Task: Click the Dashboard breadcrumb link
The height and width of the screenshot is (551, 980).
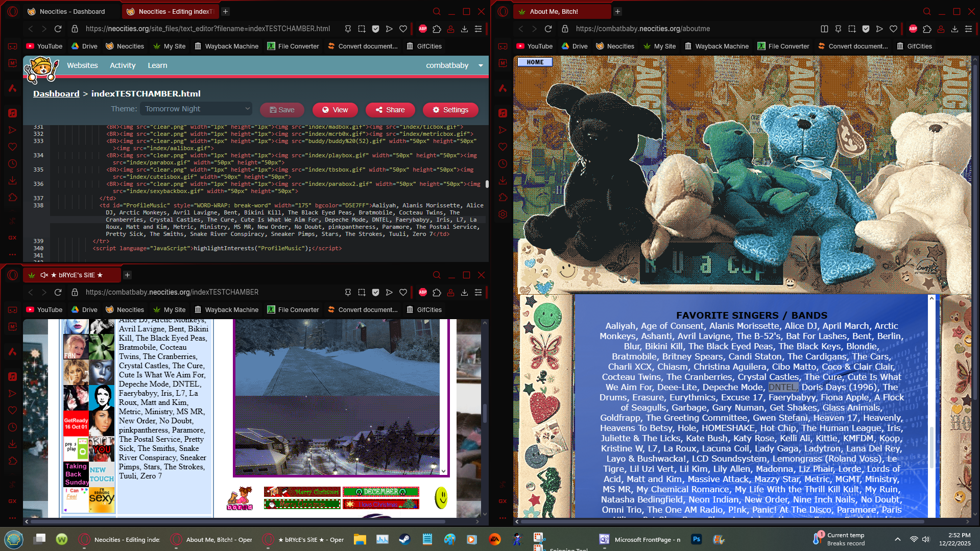Action: pyautogui.click(x=56, y=93)
